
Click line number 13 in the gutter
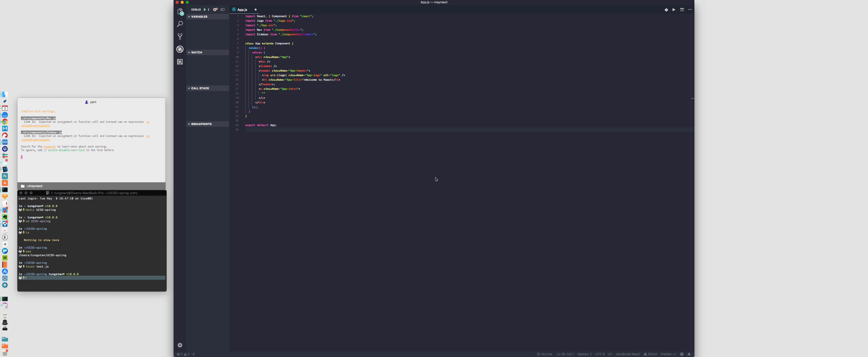[x=237, y=71]
